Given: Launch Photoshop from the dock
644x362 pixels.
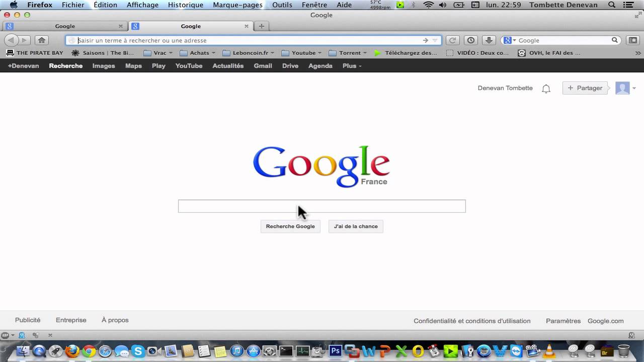Looking at the screenshot, I should point(336,351).
